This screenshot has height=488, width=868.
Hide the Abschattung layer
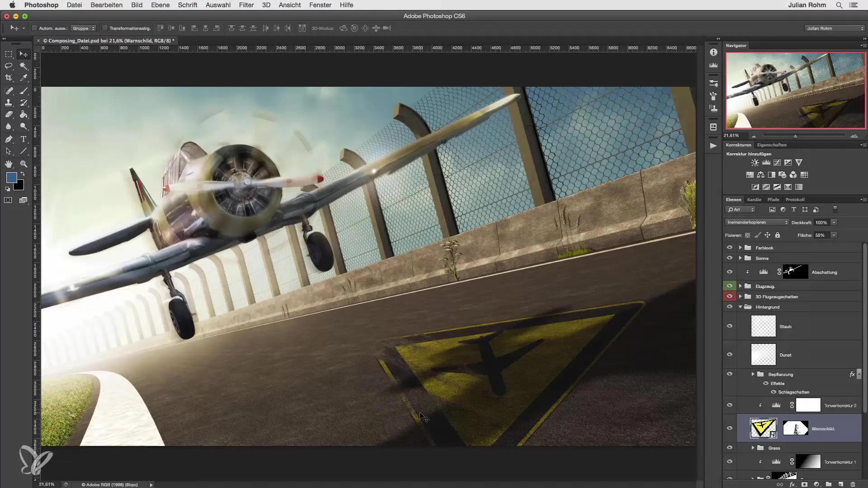click(x=729, y=272)
